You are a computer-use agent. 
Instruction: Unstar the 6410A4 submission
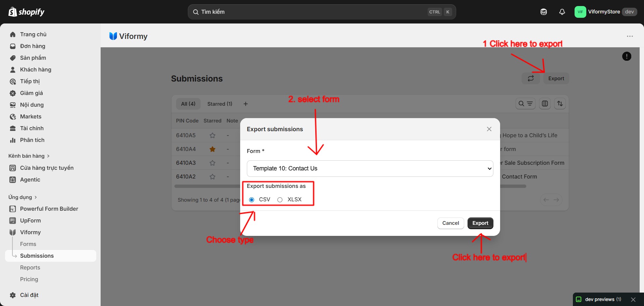[212, 149]
